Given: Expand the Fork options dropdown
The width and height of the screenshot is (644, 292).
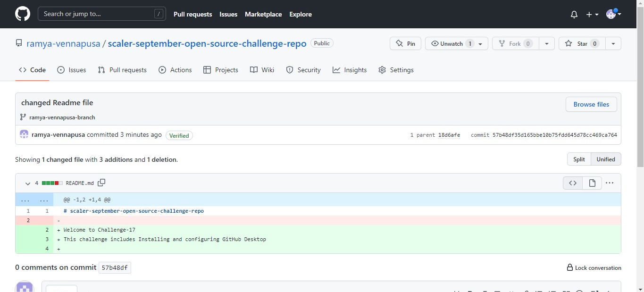Looking at the screenshot, I should click(546, 43).
